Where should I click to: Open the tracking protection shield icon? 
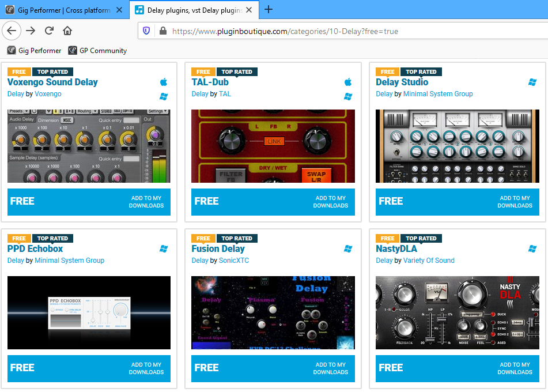click(x=146, y=31)
